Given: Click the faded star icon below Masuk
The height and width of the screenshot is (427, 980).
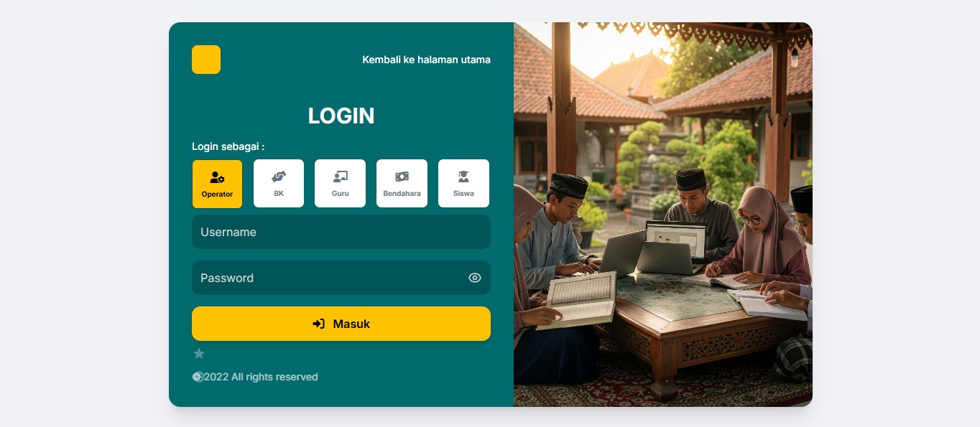Looking at the screenshot, I should click(199, 354).
